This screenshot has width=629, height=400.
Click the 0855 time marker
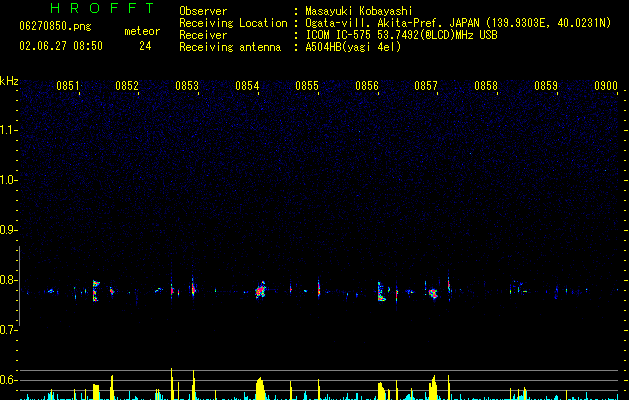pos(307,86)
